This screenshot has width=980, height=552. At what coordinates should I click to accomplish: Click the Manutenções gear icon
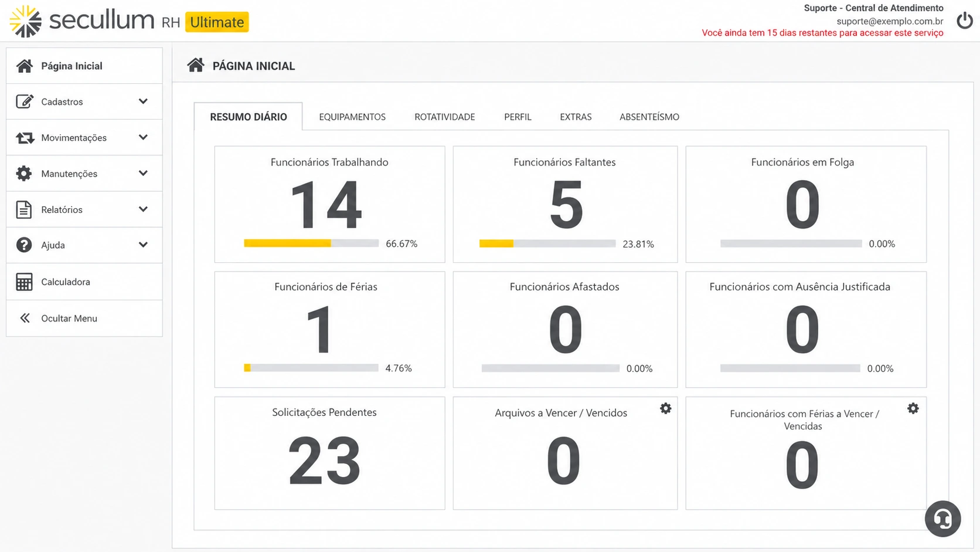24,173
